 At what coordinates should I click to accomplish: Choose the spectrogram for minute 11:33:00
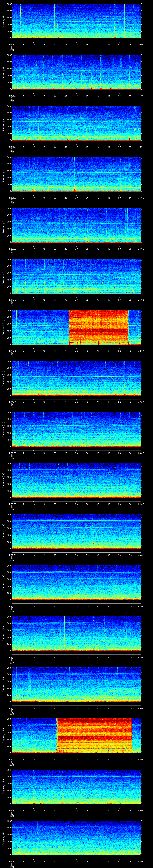click(76, 225)
